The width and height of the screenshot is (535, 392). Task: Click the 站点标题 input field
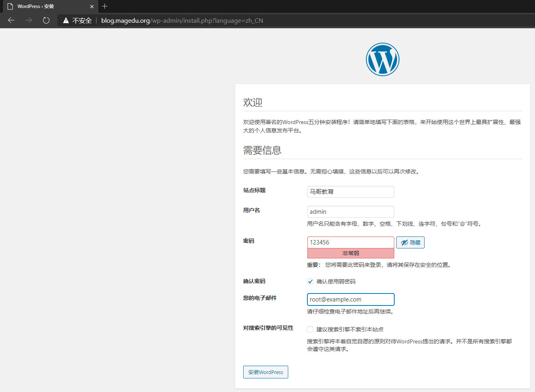coord(351,192)
